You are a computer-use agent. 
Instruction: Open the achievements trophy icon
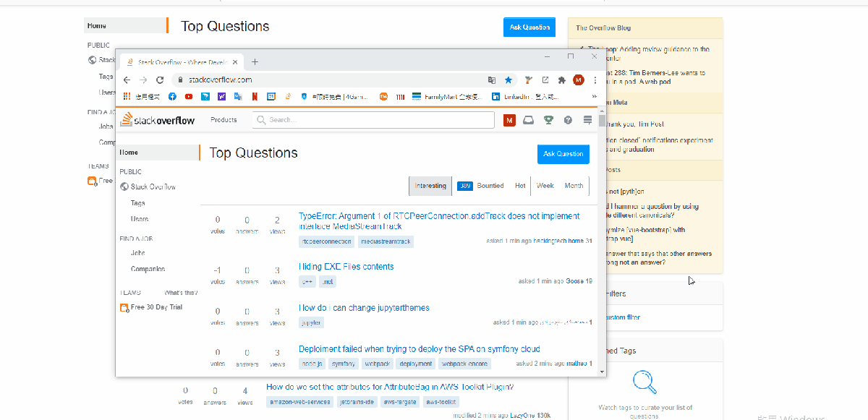pyautogui.click(x=548, y=120)
